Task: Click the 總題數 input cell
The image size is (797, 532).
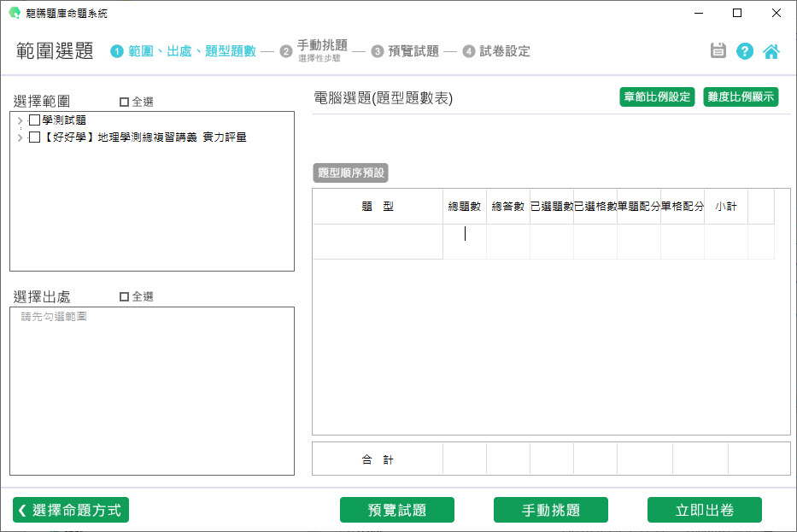Action: coord(465,242)
